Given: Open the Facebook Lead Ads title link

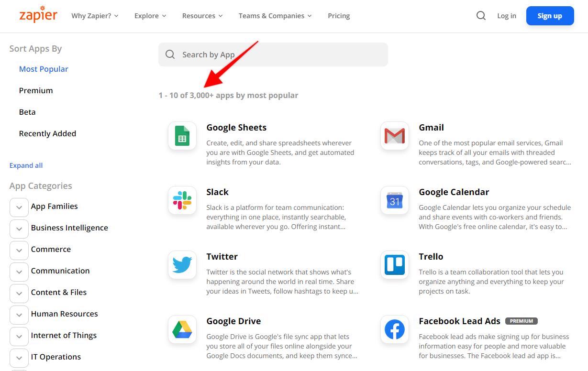Looking at the screenshot, I should 460,321.
